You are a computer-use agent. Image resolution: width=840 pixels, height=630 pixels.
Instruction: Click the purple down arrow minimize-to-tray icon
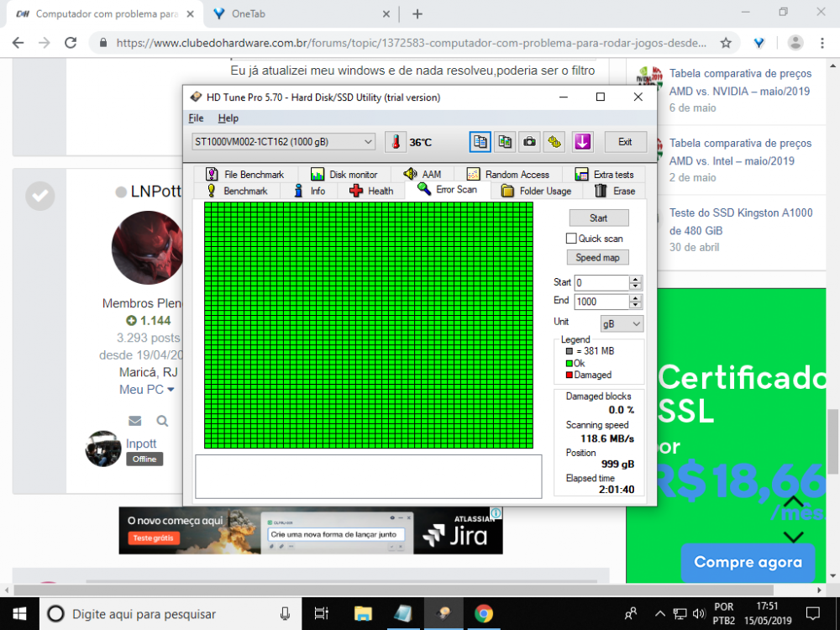[x=582, y=142]
